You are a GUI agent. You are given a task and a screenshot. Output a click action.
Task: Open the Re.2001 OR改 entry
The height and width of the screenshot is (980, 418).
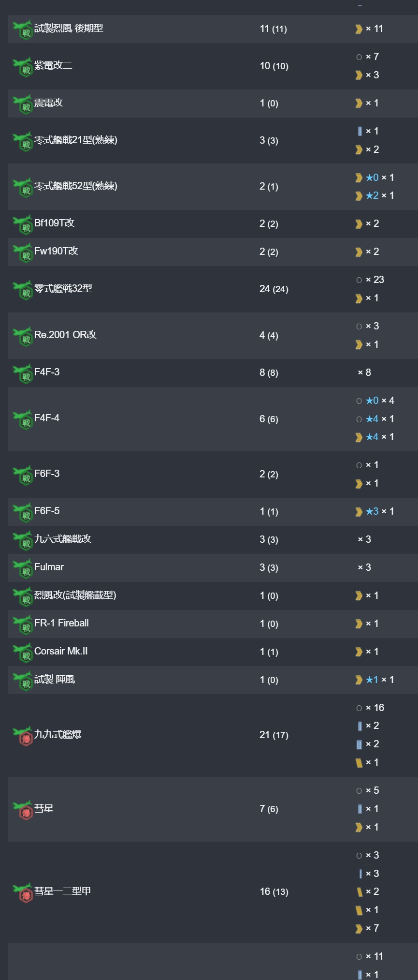[x=65, y=335]
